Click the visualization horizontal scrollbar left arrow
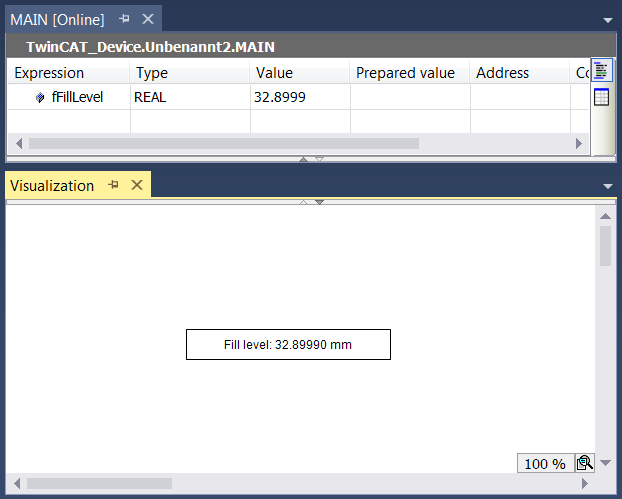The height and width of the screenshot is (499, 622). pos(17,484)
